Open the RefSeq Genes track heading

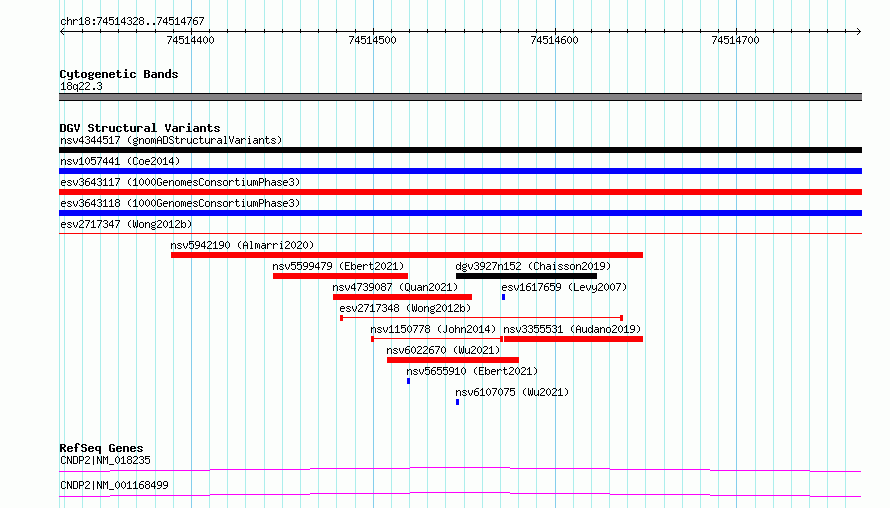[102, 448]
